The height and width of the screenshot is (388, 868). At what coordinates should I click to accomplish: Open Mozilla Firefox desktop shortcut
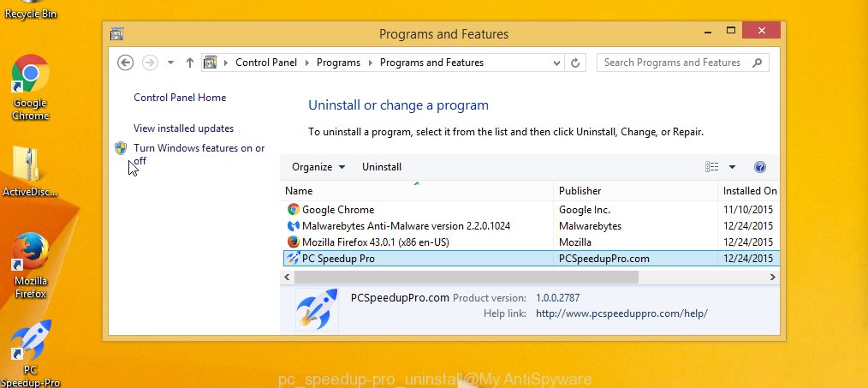click(31, 264)
